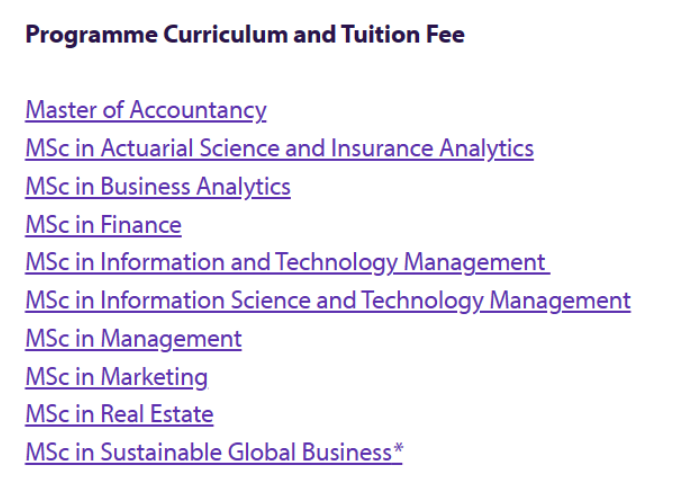This screenshot has width=681, height=504.
Task: Click 'Business Analytics' text in the third link
Action: 195,186
